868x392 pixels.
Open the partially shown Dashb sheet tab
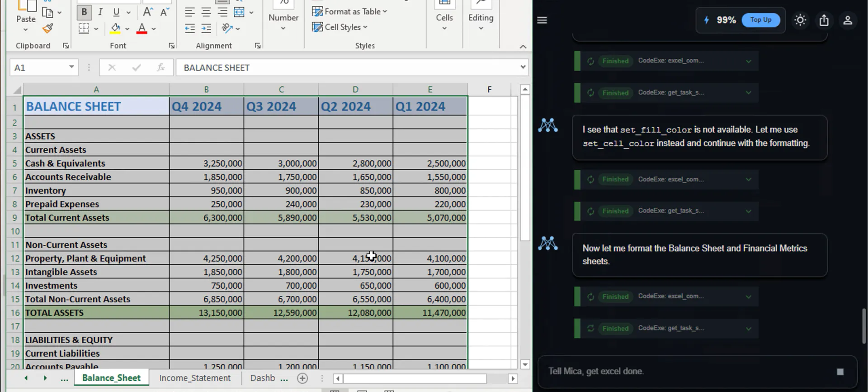[x=263, y=378]
